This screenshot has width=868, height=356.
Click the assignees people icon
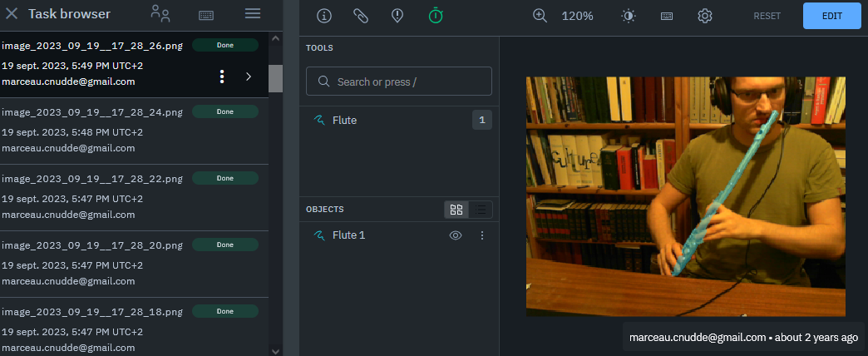click(x=160, y=14)
